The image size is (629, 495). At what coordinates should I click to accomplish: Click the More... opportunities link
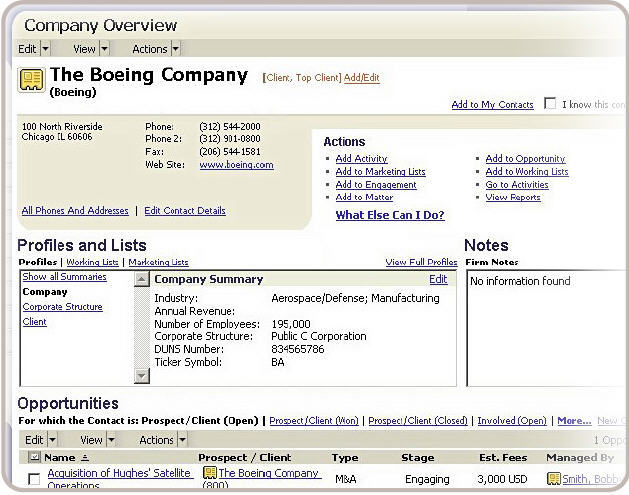click(x=574, y=420)
